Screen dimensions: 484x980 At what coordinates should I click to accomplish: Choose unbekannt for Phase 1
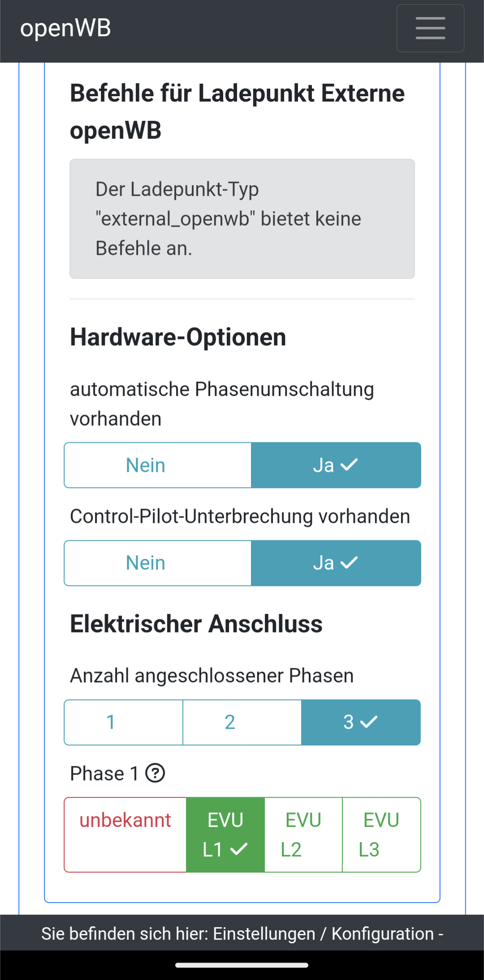click(125, 834)
